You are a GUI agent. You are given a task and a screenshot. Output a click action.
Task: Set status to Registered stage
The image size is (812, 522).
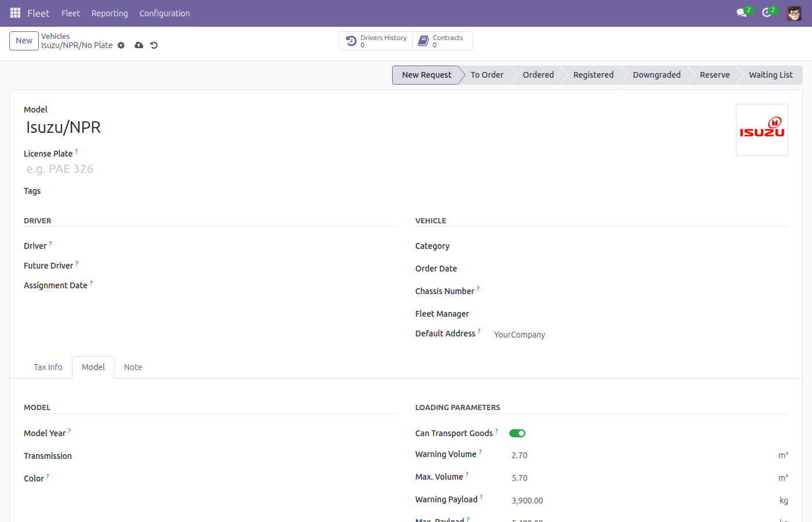click(x=593, y=75)
